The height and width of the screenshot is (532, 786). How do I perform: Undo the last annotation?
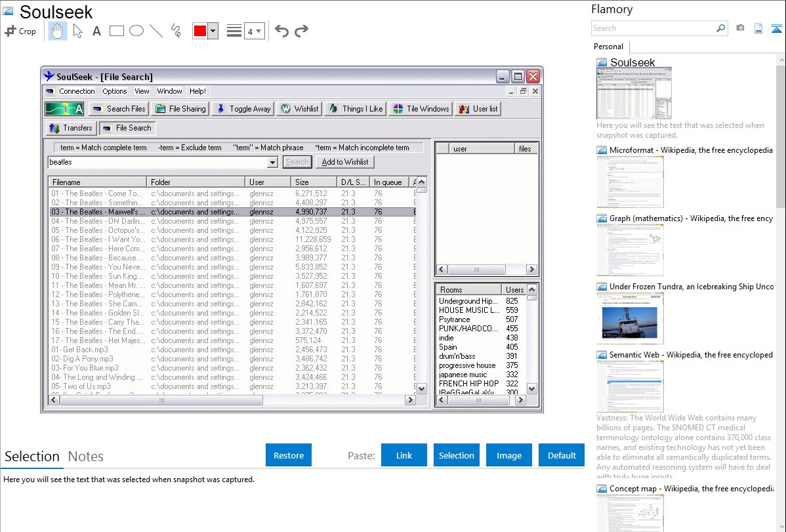[281, 31]
